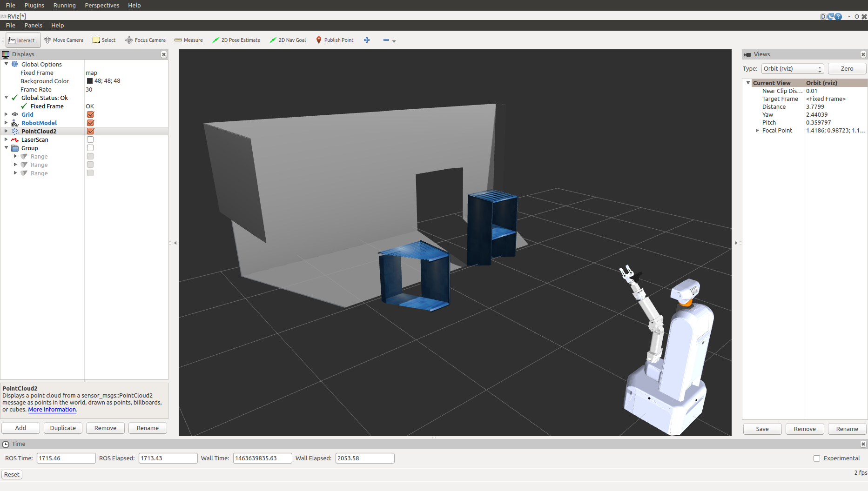Click the Duplicate display button
Screen dimensions: 868x491
[x=63, y=428]
